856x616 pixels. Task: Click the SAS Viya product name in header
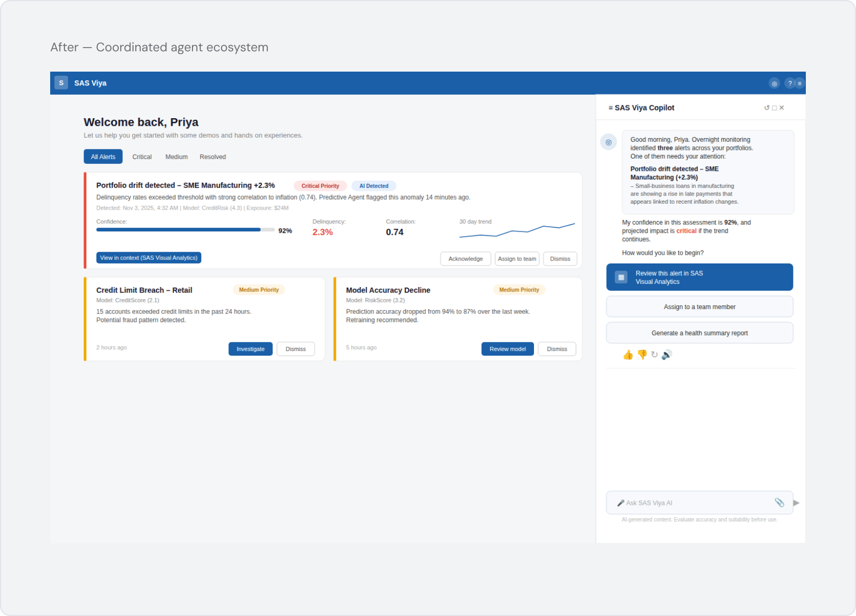[x=90, y=83]
